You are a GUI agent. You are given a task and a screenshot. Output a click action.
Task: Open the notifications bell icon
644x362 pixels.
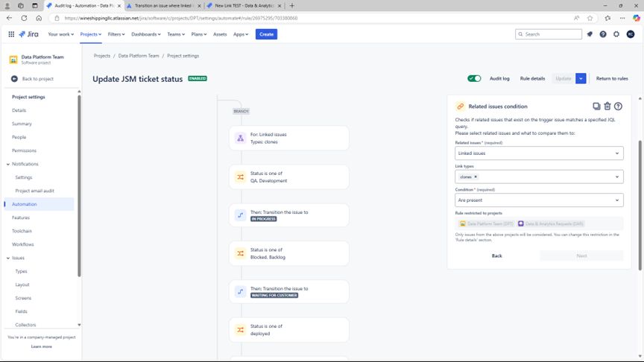590,34
